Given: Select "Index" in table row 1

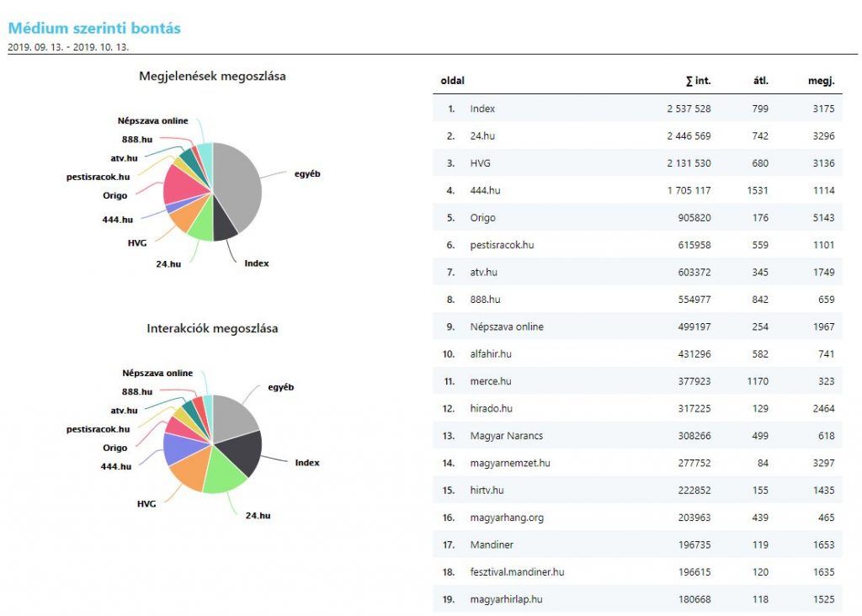Looking at the screenshot, I should click(482, 109).
